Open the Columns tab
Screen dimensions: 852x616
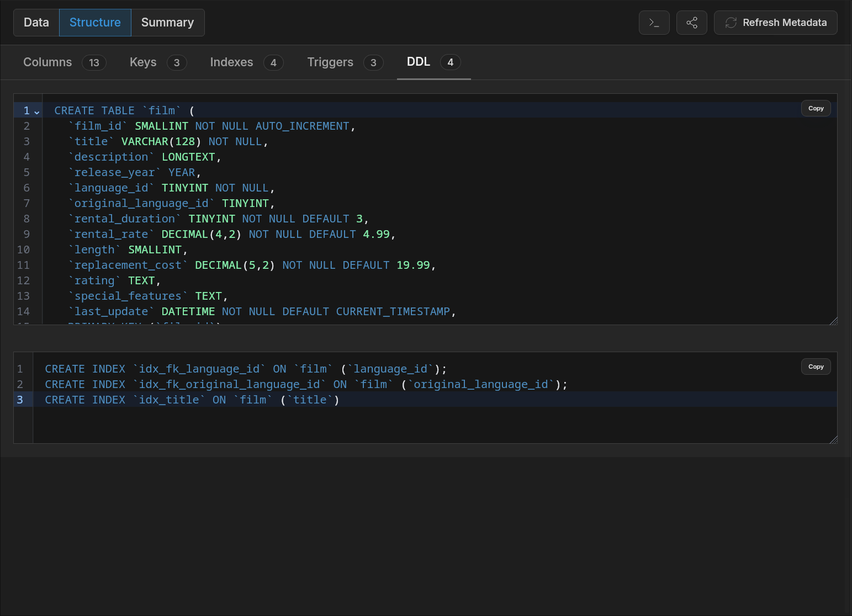(x=65, y=62)
